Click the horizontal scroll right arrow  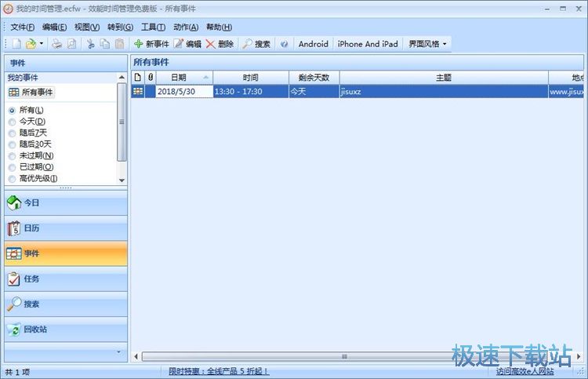(x=579, y=356)
